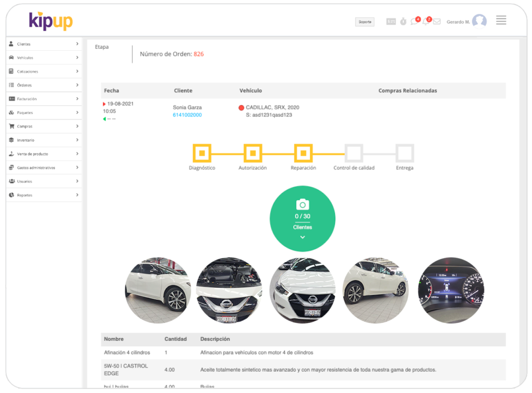532x393 pixels.
Task: Open the hamburger menu icon
Action: [501, 20]
